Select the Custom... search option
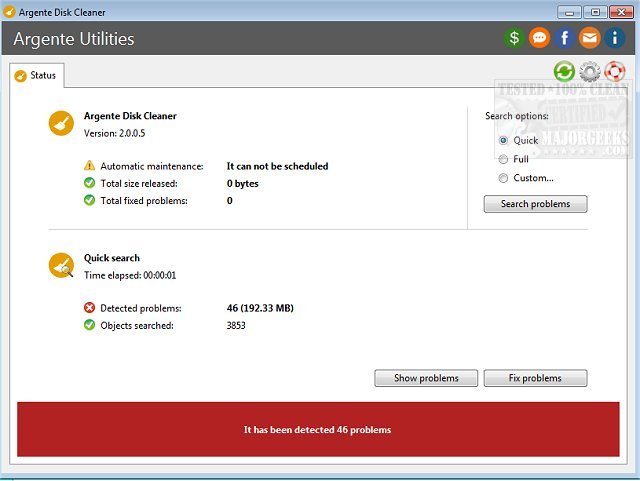This screenshot has width=640, height=481. click(x=526, y=178)
